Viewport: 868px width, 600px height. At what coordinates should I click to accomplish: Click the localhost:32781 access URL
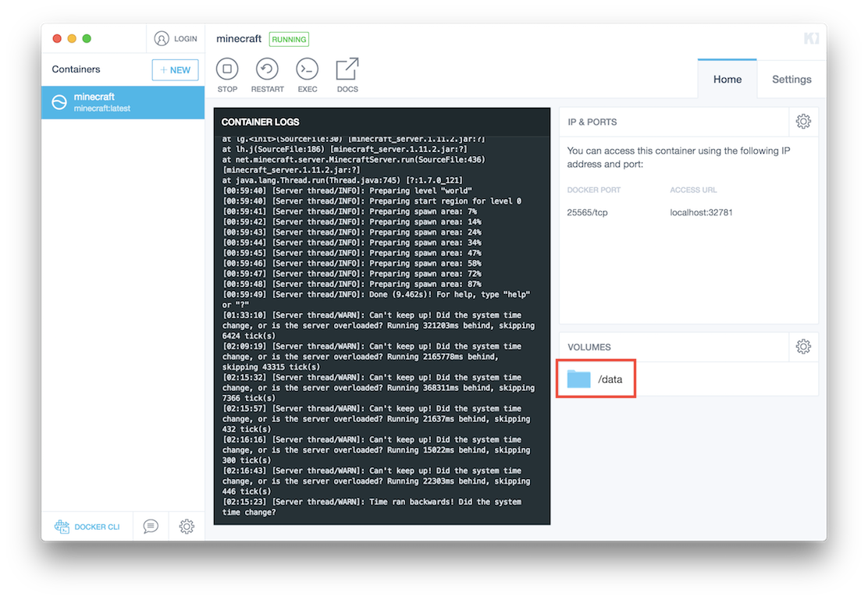click(x=701, y=212)
